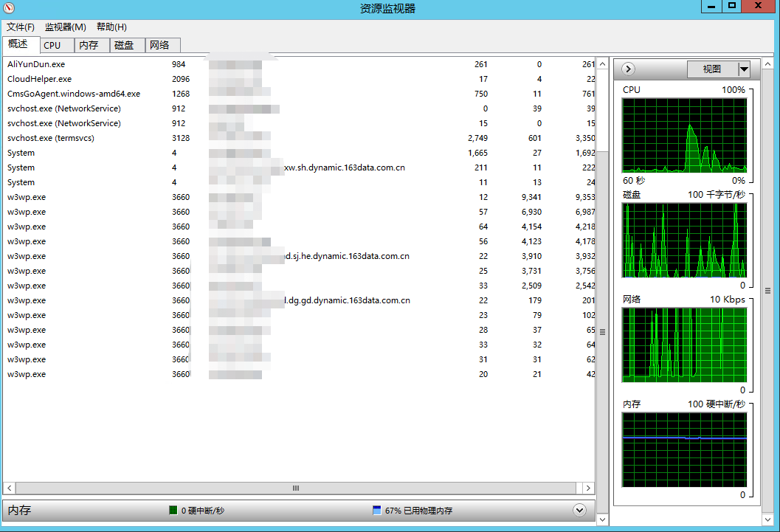Screen dimensions: 780x532
Task: Open the 视图 dropdown arrow
Action: [x=744, y=69]
